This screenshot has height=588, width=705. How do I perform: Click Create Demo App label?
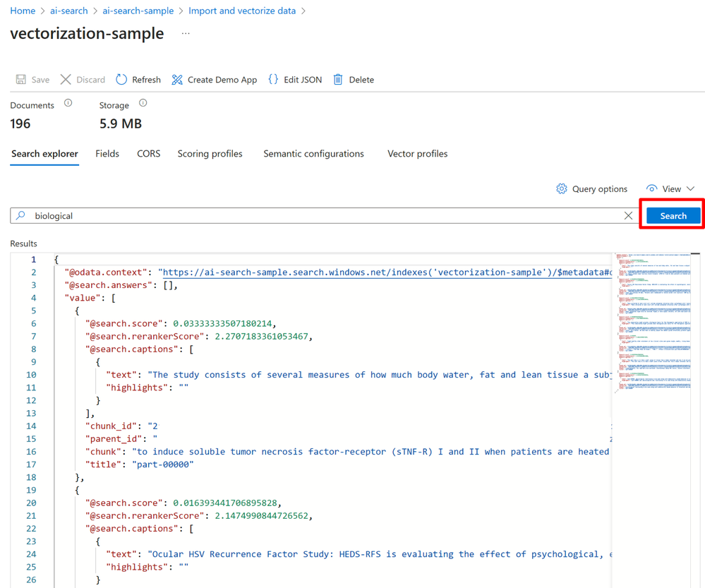(222, 80)
